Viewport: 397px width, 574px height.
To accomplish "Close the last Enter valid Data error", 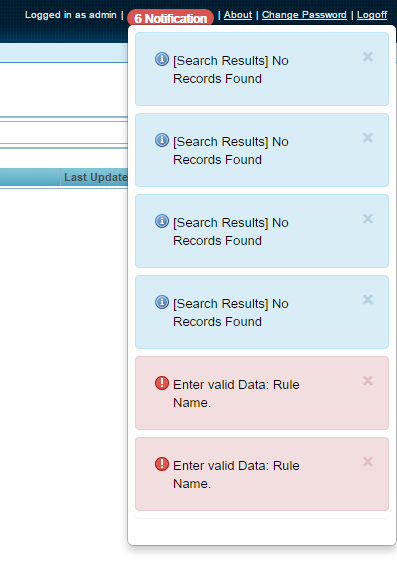I will click(x=368, y=462).
